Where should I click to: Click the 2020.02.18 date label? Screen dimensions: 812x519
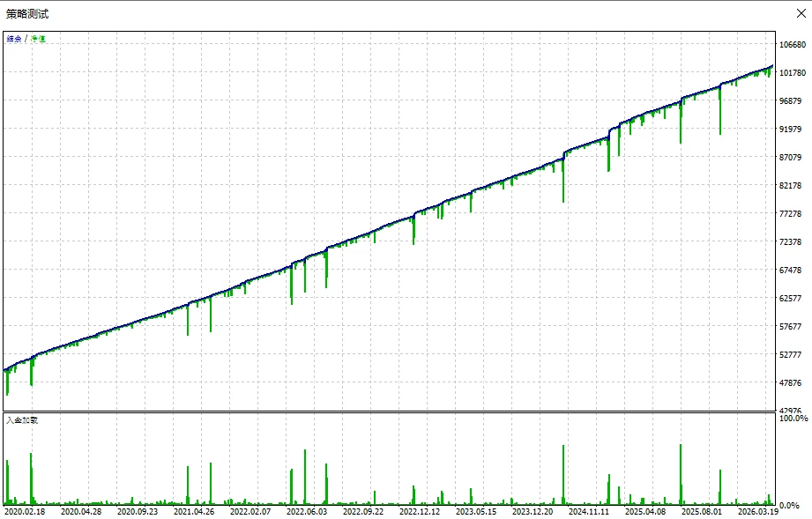25,512
